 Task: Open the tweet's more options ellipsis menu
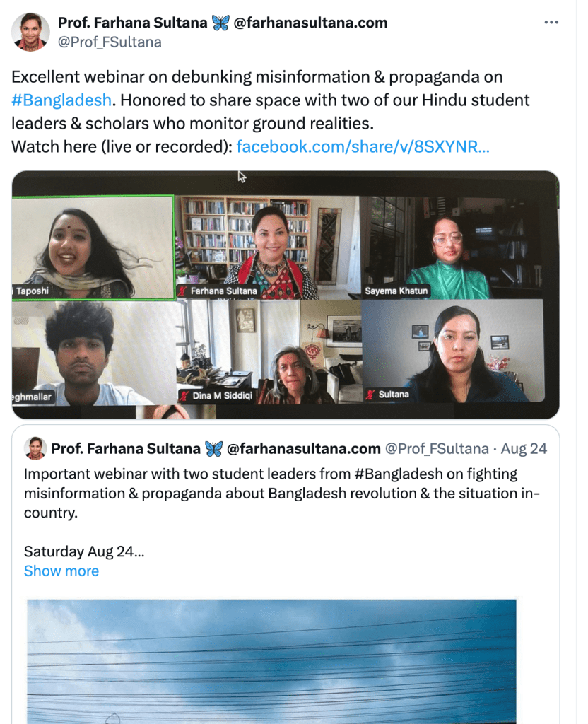pyautogui.click(x=551, y=23)
